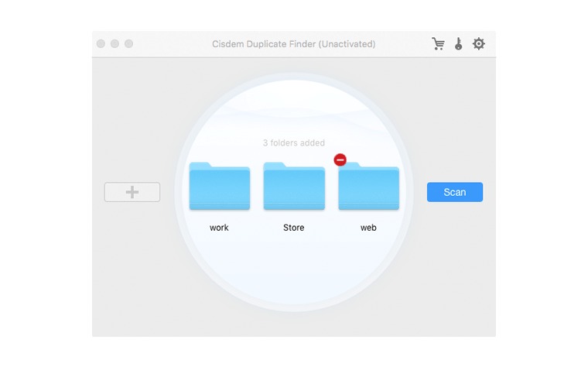Select the Store folder icon
The height and width of the screenshot is (367, 588).
293,187
